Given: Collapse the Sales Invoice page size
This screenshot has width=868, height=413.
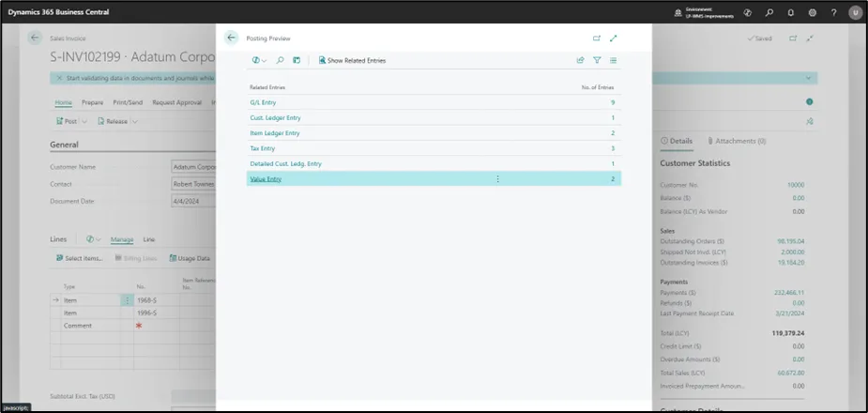Looking at the screenshot, I should (x=810, y=38).
